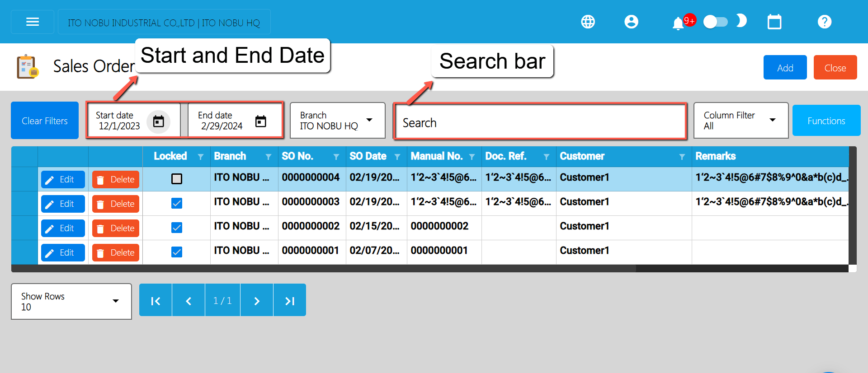868x373 pixels.
Task: Check Locked box for order 0000000004
Action: 177,179
